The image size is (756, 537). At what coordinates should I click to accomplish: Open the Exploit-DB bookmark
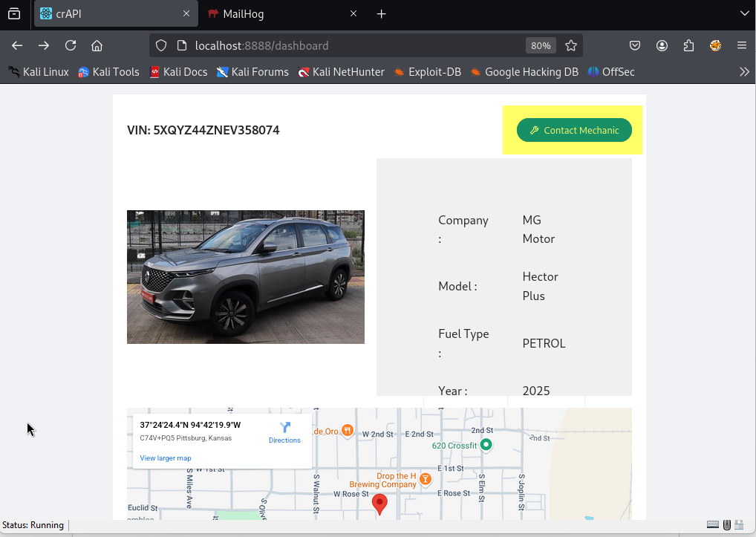click(x=428, y=72)
